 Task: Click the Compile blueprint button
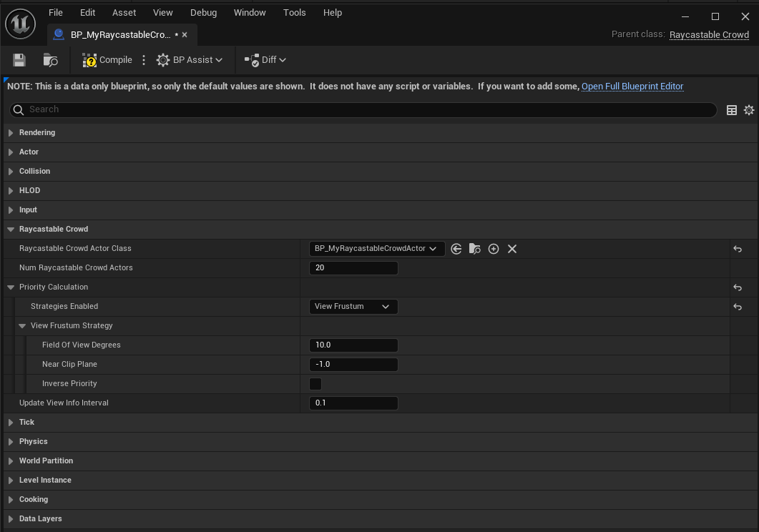[108, 60]
